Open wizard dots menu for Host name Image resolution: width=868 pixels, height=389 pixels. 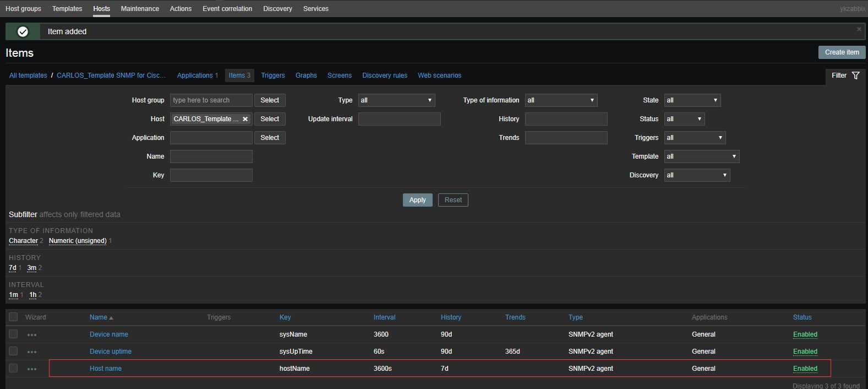tap(32, 369)
